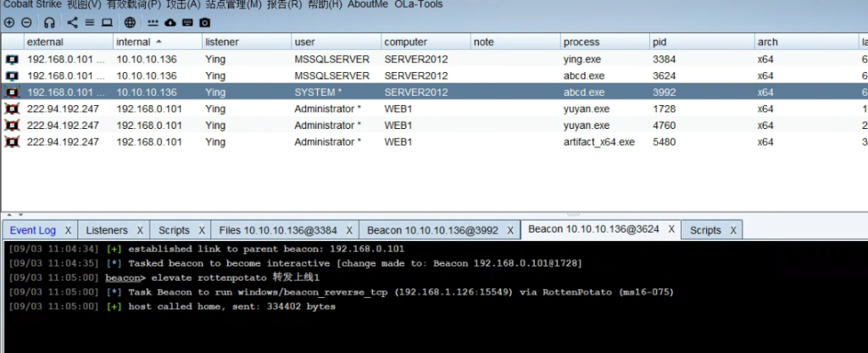868x353 pixels.
Task: Open the 有效载荷(P) menu
Action: (x=134, y=4)
